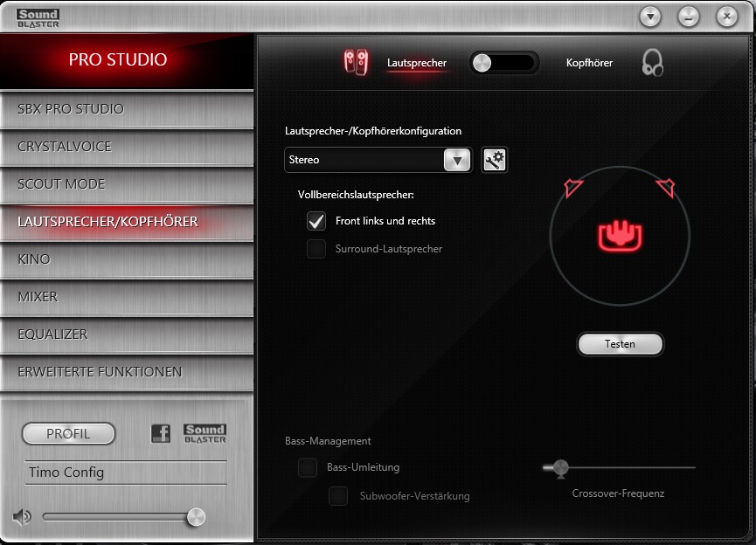This screenshot has width=756, height=545.
Task: Open the SCOUT MODE section
Action: [127, 184]
